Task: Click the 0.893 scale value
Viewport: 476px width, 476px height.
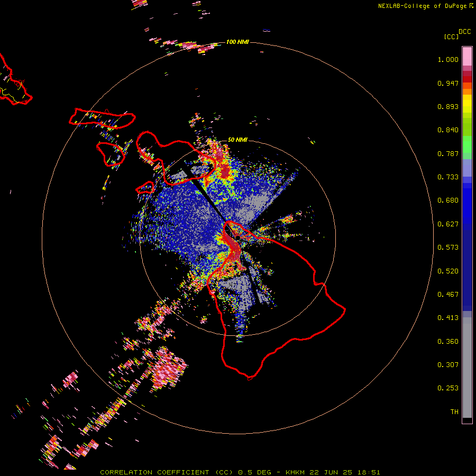Action: click(x=448, y=106)
